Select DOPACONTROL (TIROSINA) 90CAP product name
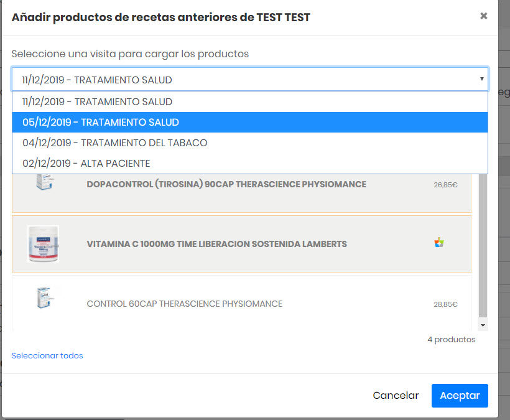Viewport: 510px width, 420px height. click(226, 184)
